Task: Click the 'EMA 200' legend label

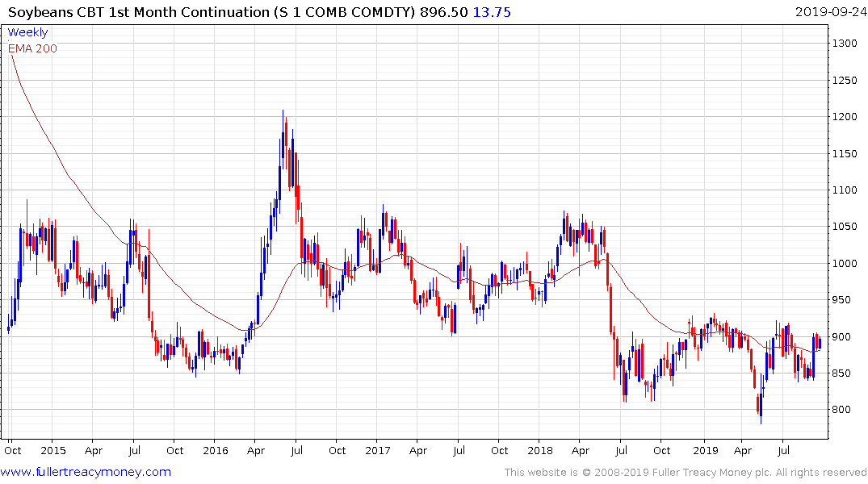Action: tap(32, 48)
